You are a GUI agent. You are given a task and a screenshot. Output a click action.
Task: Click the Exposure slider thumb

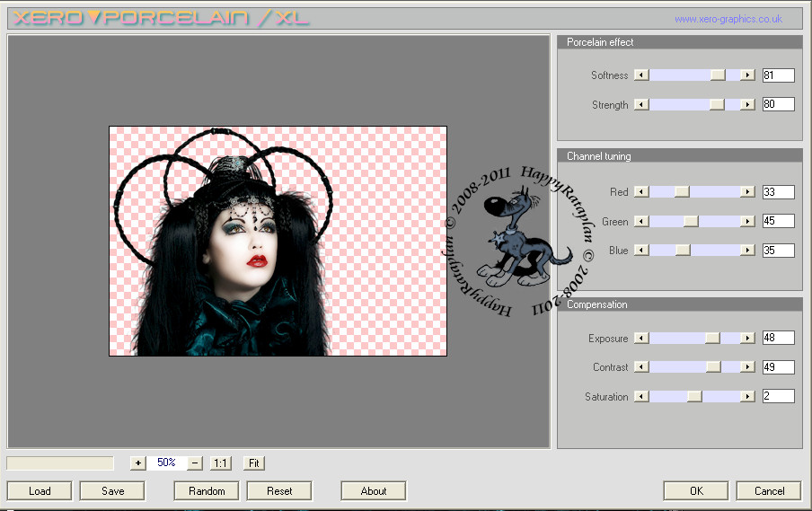712,338
